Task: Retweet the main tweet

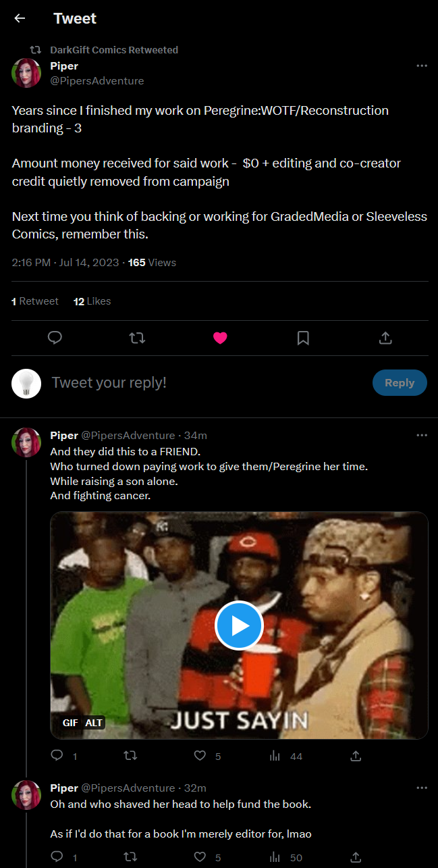Action: [x=137, y=338]
